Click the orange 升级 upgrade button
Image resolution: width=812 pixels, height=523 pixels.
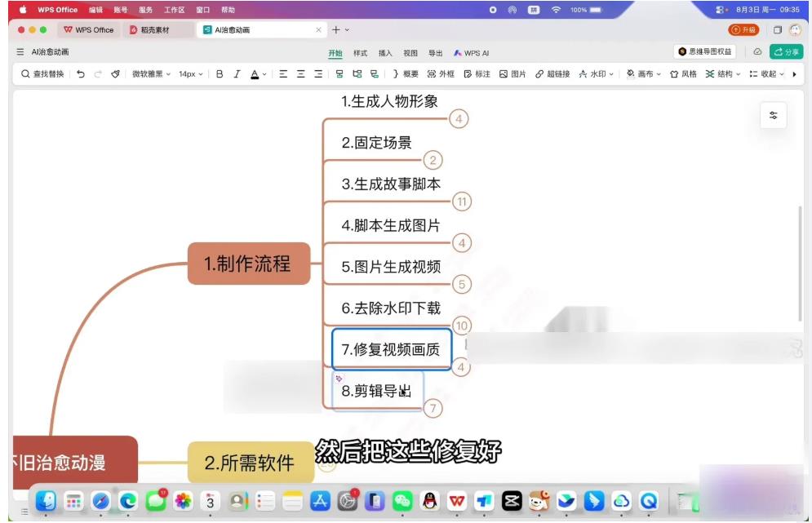click(743, 29)
